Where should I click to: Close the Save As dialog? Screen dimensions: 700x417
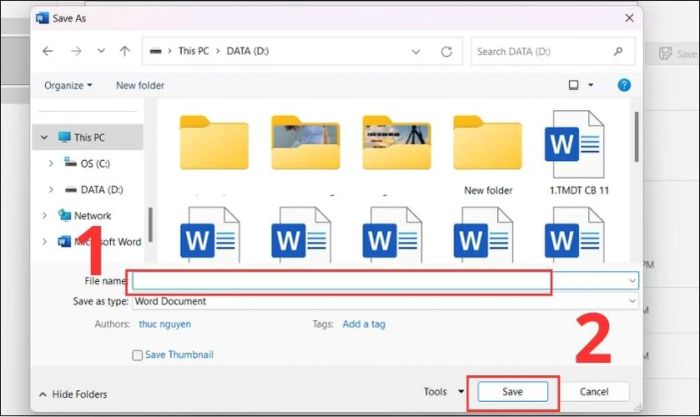point(629,18)
